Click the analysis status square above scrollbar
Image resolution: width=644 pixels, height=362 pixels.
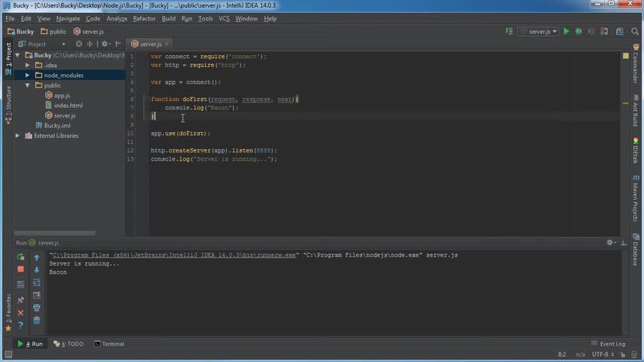[x=625, y=56]
